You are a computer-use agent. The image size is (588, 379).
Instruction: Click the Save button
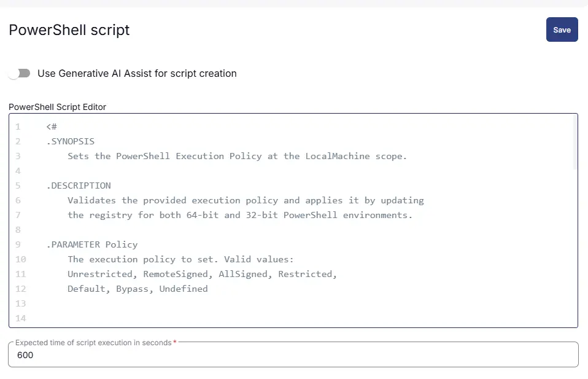562,29
